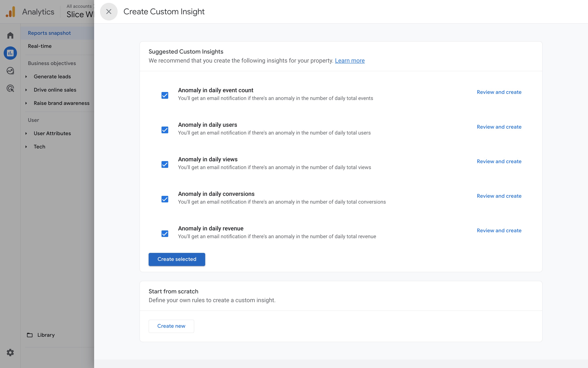Select the Raise brand awareness label
The height and width of the screenshot is (368, 588).
pyautogui.click(x=61, y=103)
